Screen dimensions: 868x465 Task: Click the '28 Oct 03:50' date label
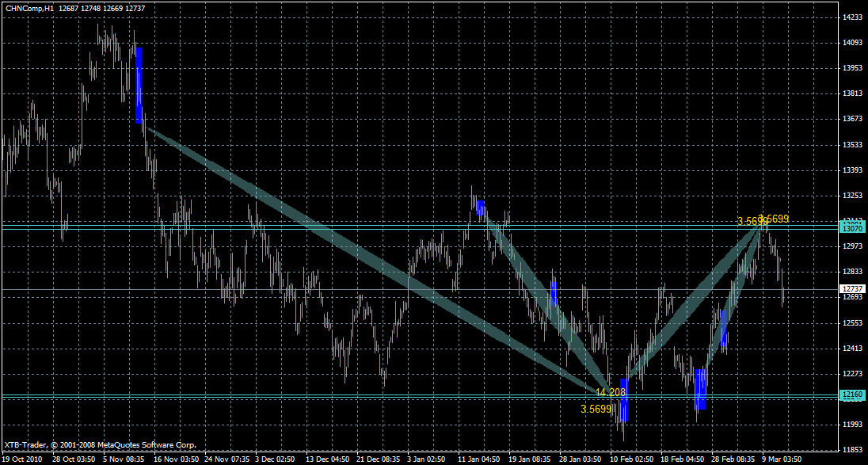[x=73, y=459]
